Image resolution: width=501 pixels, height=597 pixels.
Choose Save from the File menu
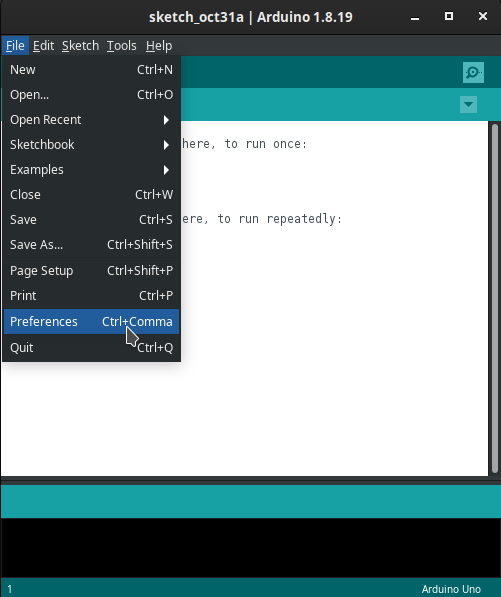pyautogui.click(x=91, y=220)
